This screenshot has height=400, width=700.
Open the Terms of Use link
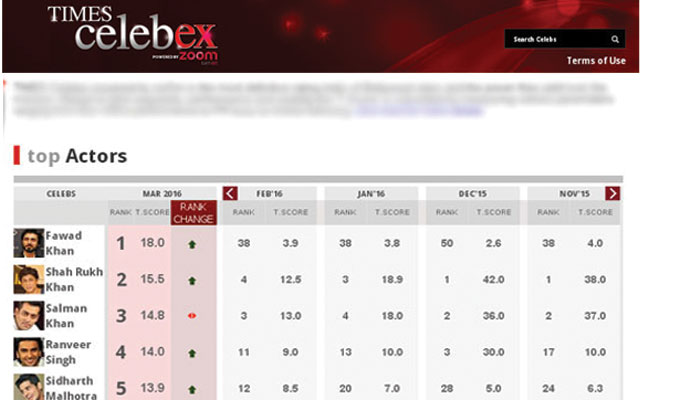596,61
